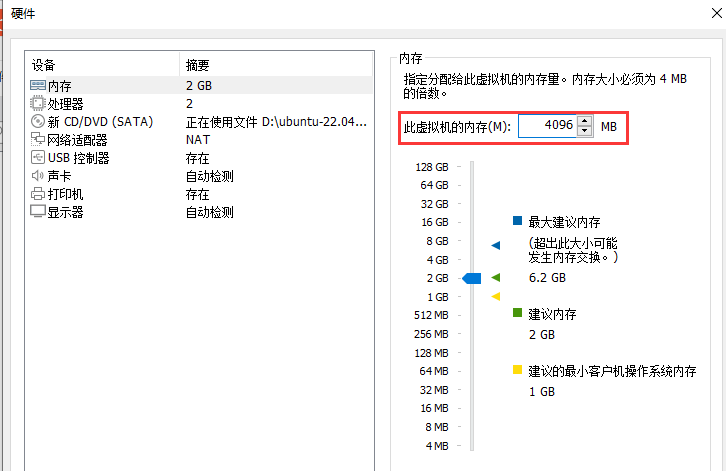Select the 打印机 device row
The height and width of the screenshot is (471, 726).
[199, 194]
